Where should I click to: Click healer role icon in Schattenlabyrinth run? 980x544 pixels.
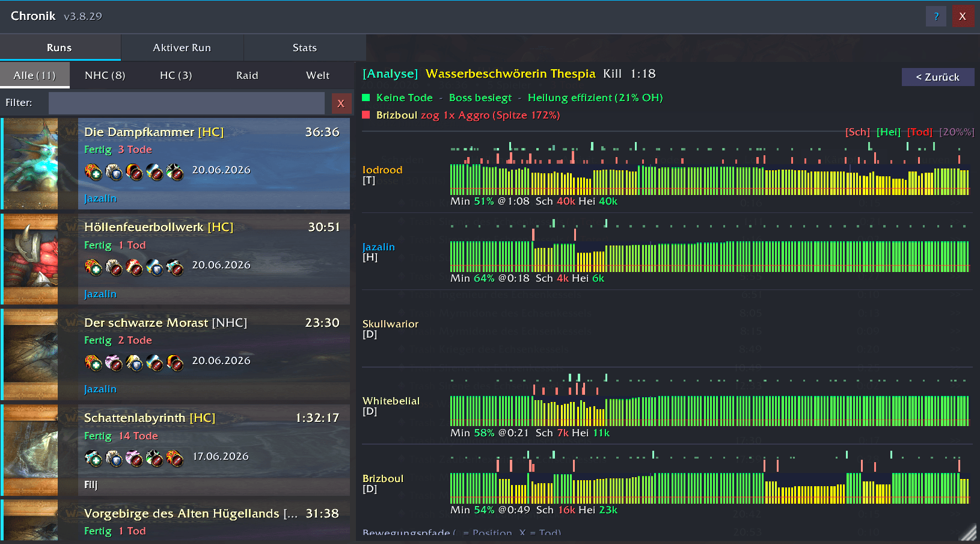93,459
